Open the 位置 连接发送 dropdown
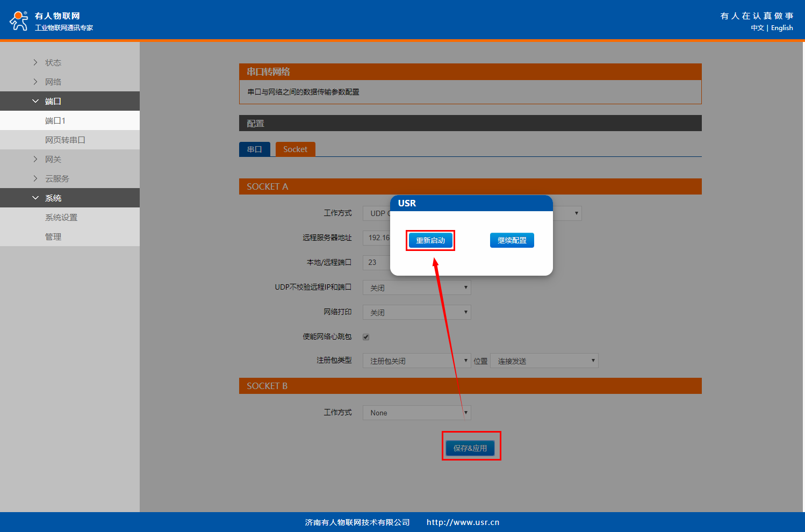The image size is (805, 532). pos(544,361)
